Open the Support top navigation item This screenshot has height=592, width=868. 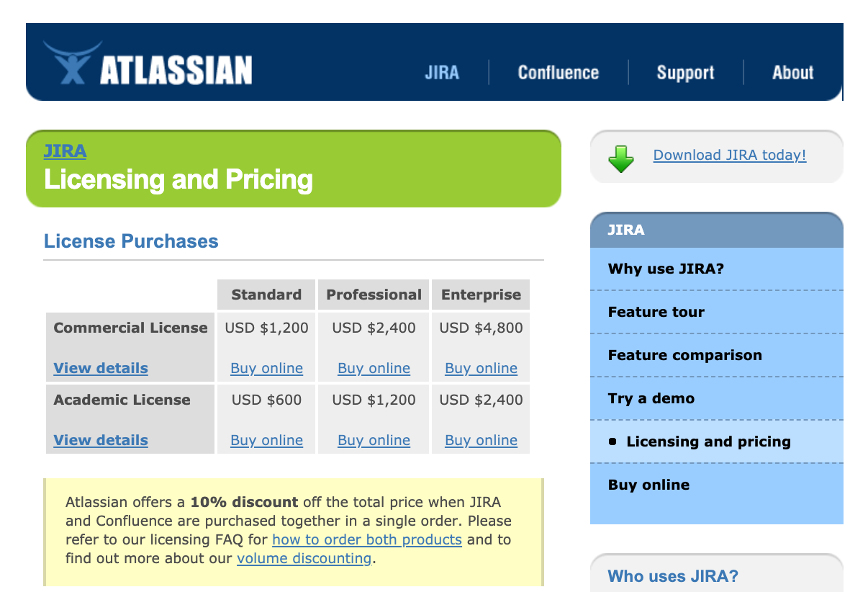click(x=685, y=73)
